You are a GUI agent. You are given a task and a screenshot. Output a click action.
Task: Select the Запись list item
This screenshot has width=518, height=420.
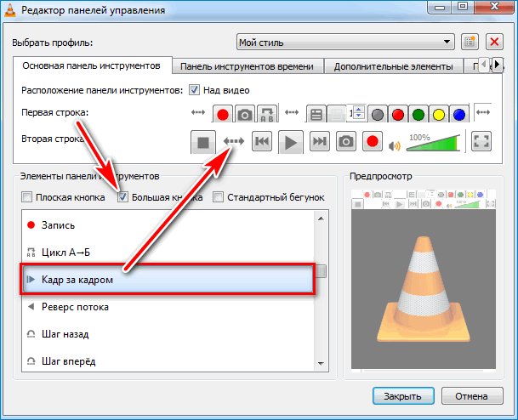(x=168, y=225)
